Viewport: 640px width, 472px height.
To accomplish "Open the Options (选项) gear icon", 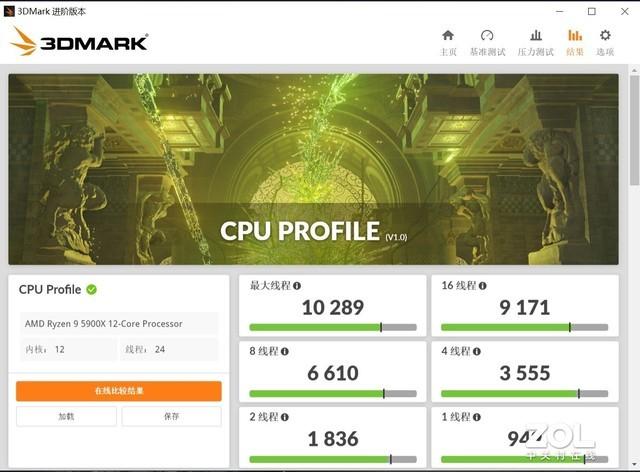I will [605, 36].
